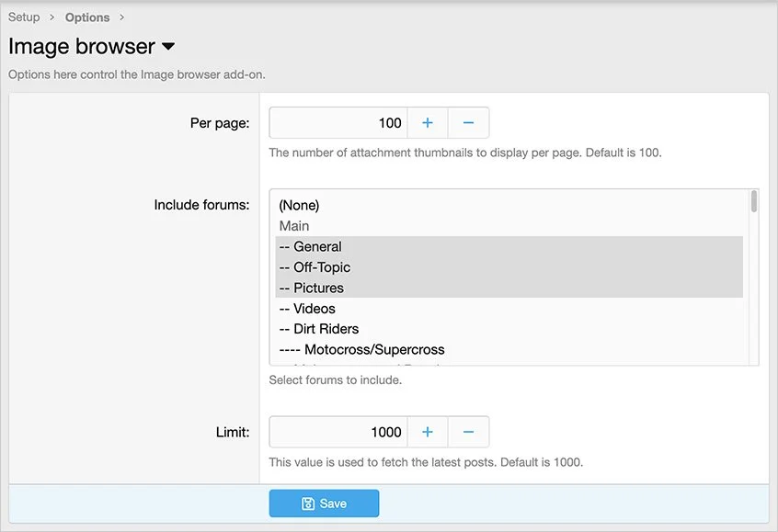Screen dimensions: 778x532
Task: Select Main in the forums list
Action: point(294,226)
